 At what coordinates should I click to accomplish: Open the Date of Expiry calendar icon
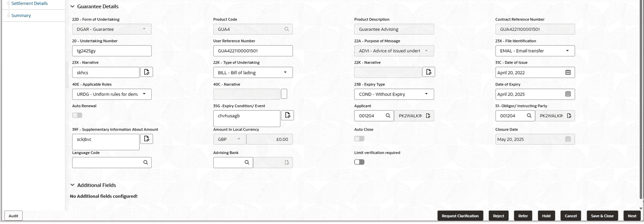(568, 94)
